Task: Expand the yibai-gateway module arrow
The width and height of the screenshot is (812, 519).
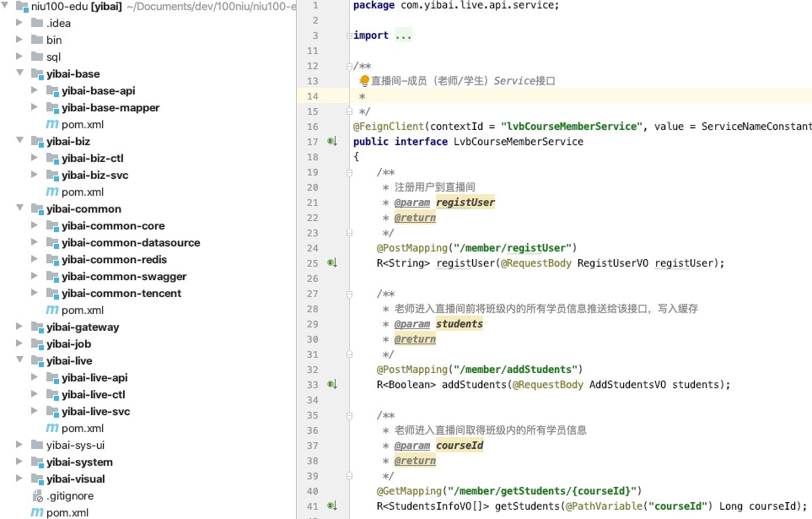Action: 19,326
